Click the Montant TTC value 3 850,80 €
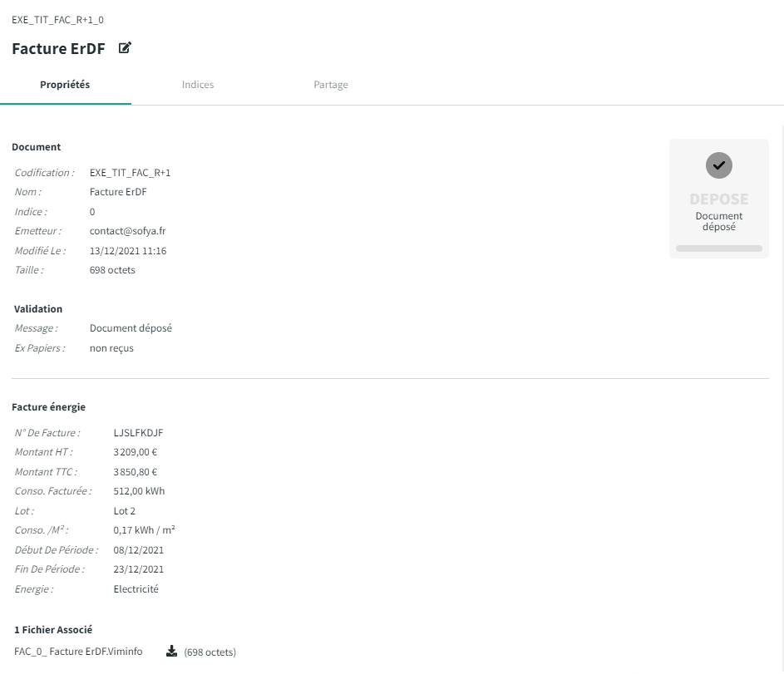The height and width of the screenshot is (674, 784). point(136,472)
